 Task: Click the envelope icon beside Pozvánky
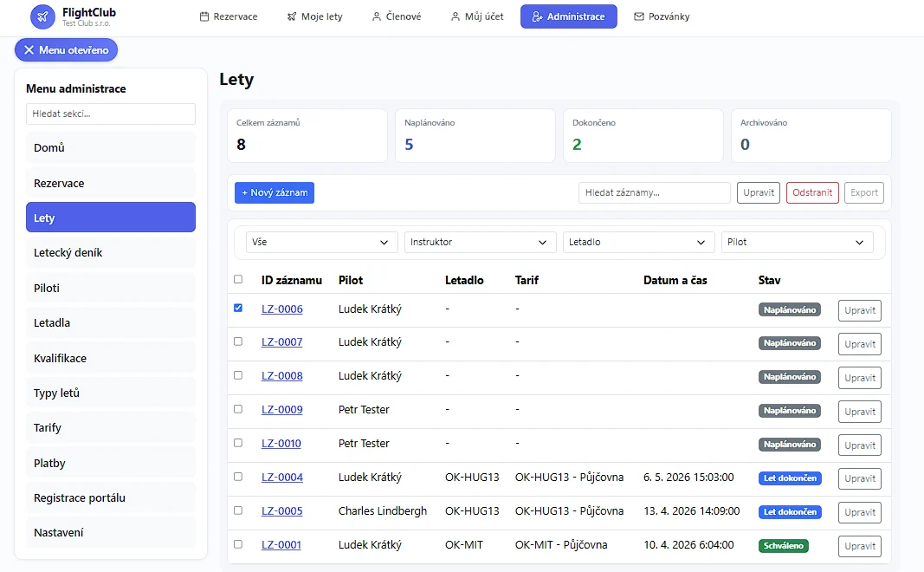tap(639, 16)
